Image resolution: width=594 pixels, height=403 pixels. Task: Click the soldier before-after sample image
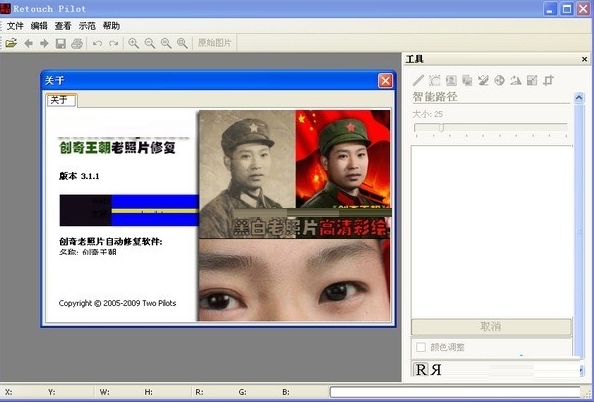[x=294, y=174]
